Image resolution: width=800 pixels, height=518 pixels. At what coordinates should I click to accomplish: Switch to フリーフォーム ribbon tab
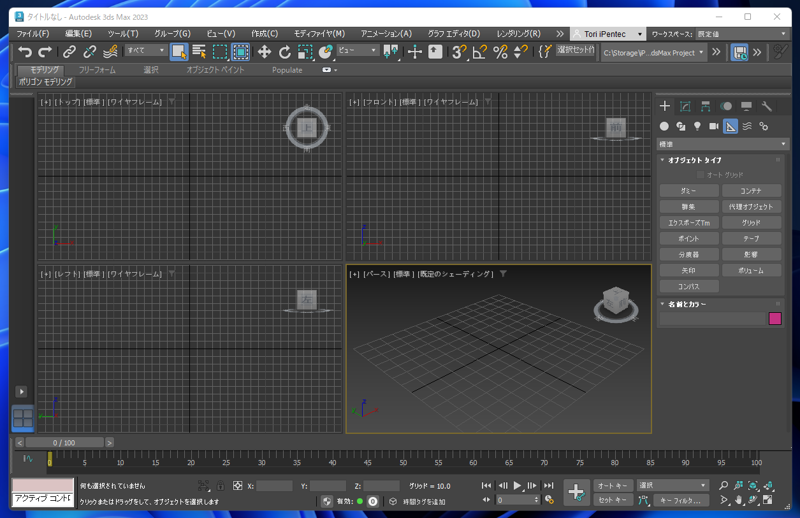(x=97, y=70)
